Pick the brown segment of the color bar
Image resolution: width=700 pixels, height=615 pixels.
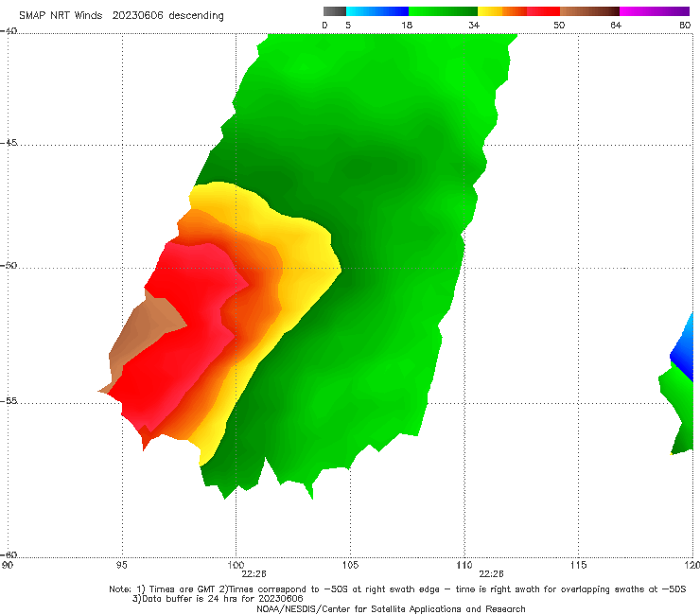coord(589,11)
